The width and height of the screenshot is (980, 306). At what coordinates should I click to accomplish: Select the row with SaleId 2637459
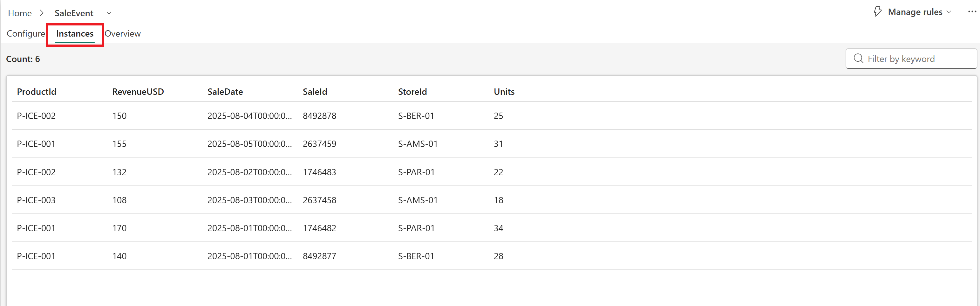(492, 144)
